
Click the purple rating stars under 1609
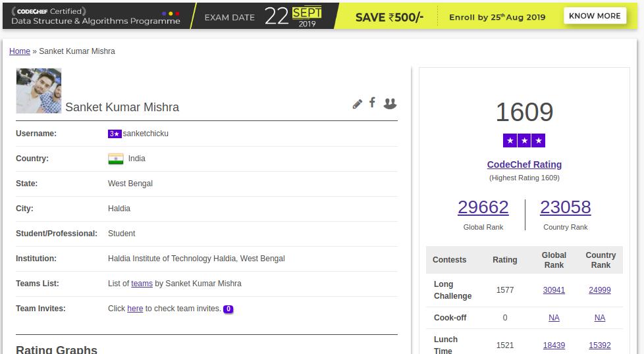pos(524,141)
